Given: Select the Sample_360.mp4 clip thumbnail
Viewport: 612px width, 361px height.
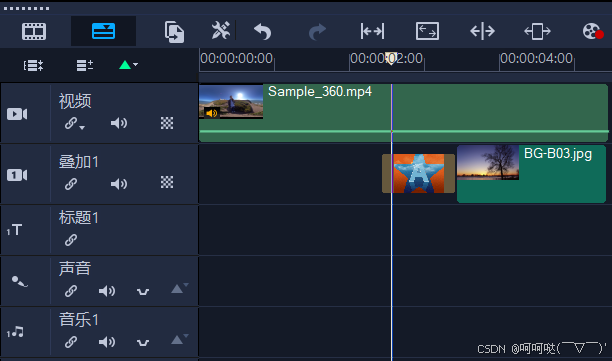Looking at the screenshot, I should [x=231, y=101].
